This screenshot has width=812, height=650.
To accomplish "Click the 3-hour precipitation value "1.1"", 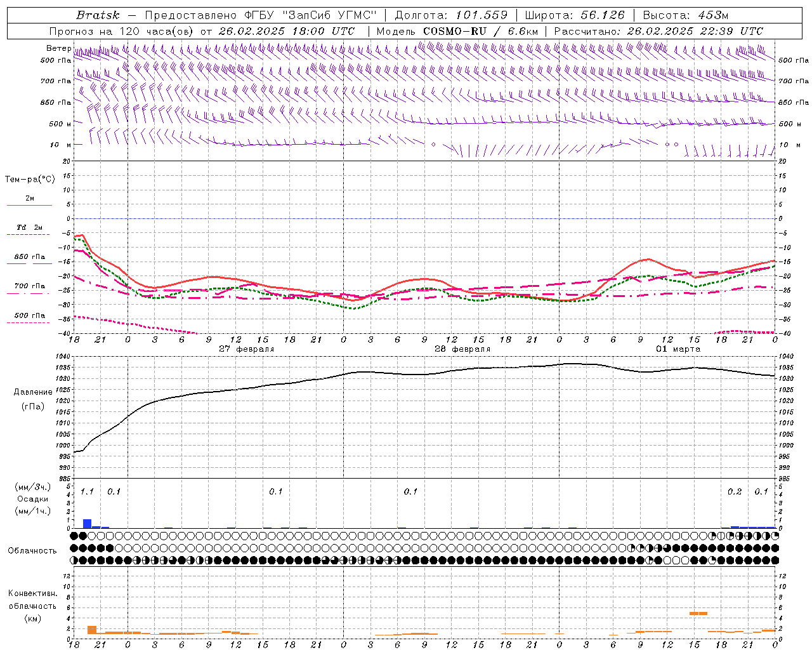I will [87, 492].
